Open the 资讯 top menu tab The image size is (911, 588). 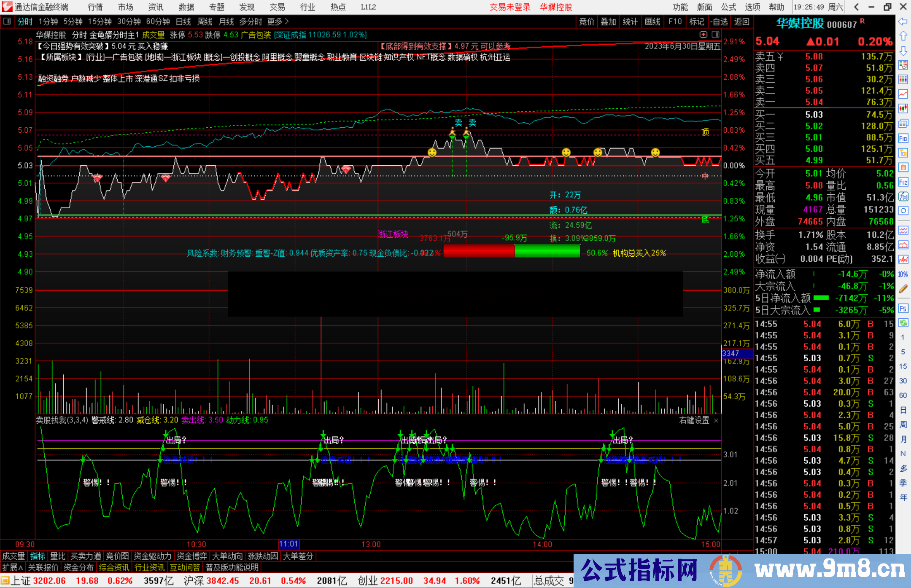click(156, 7)
